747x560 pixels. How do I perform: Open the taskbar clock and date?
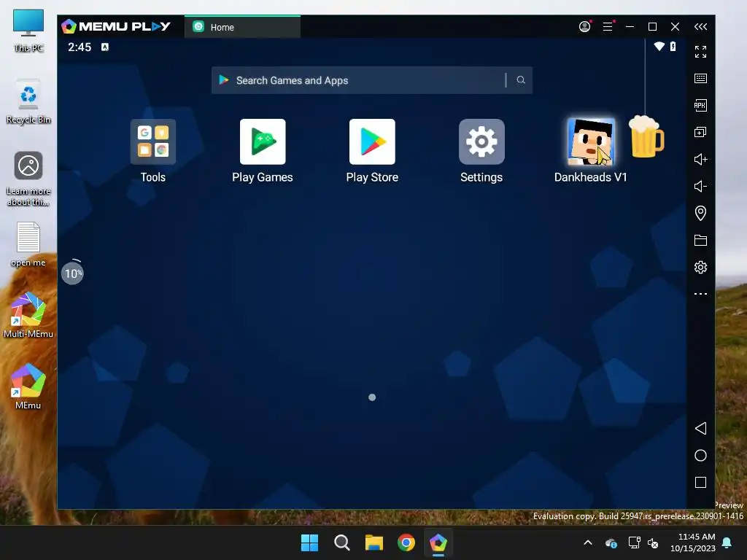click(693, 542)
